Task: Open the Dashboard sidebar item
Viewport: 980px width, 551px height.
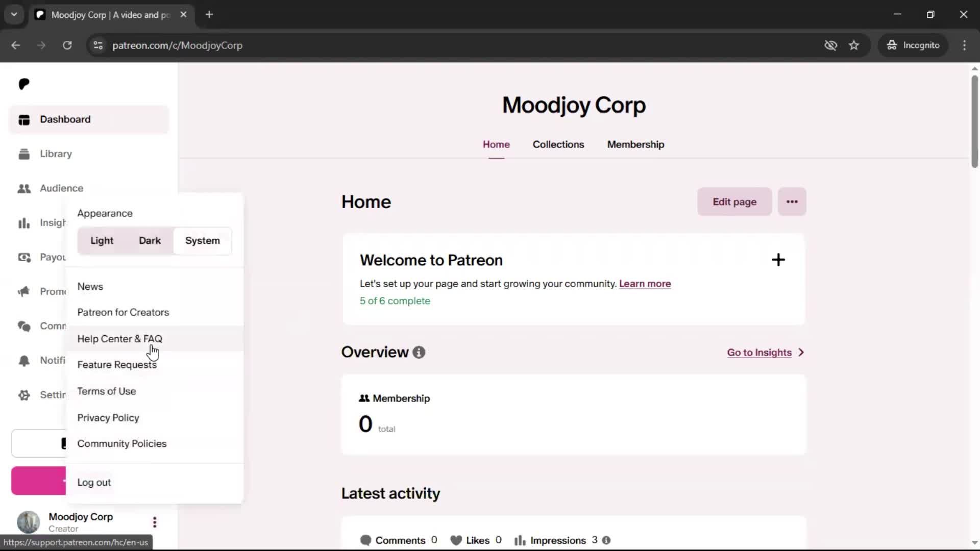Action: tap(89, 119)
